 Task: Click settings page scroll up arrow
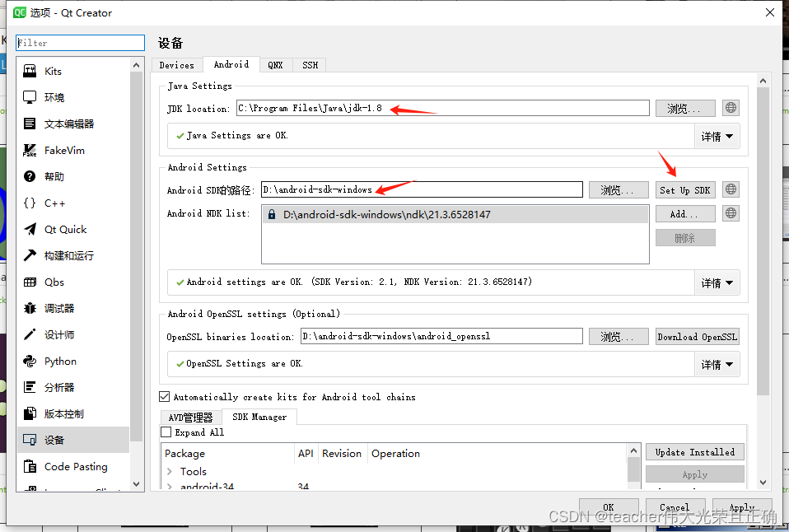tap(763, 81)
